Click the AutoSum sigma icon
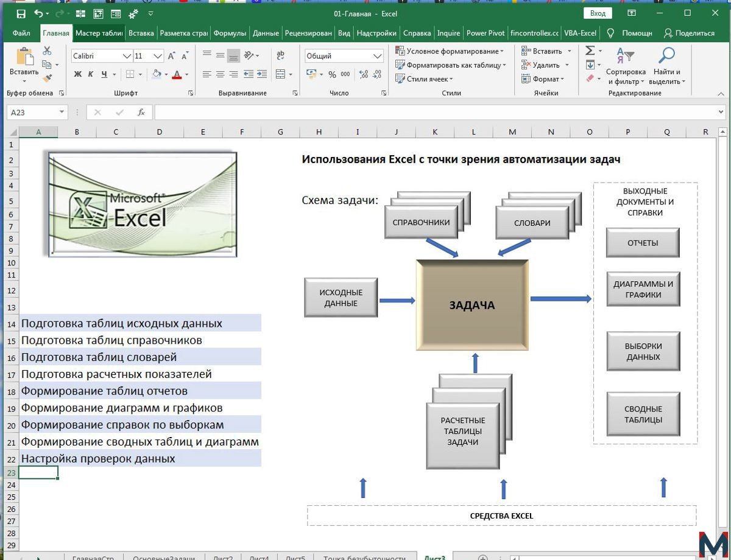Image resolution: width=731 pixels, height=560 pixels. (x=590, y=51)
